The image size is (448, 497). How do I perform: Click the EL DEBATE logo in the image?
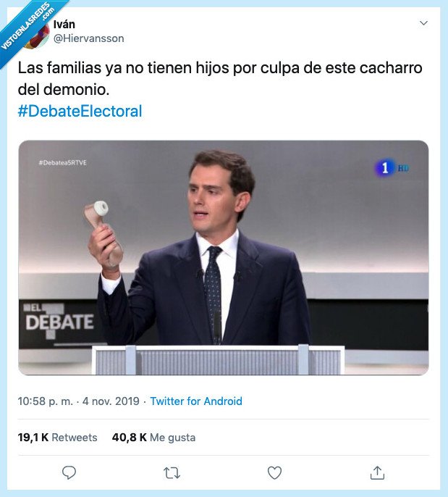point(59,318)
